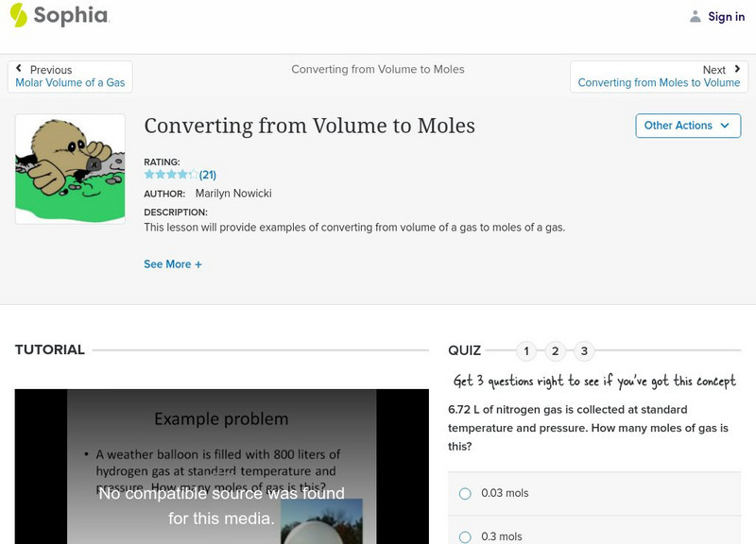756x544 pixels.
Task: Click quiz step circle 2
Action: [x=556, y=349]
